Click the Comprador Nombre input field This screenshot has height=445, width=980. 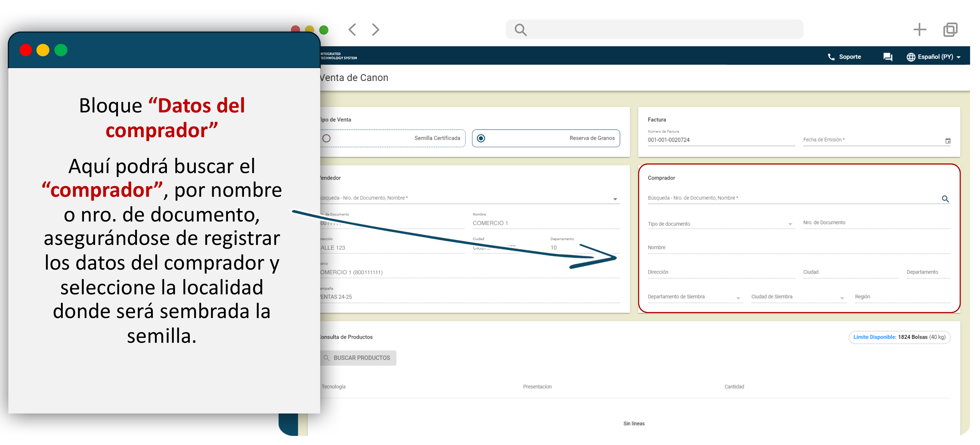pos(798,248)
